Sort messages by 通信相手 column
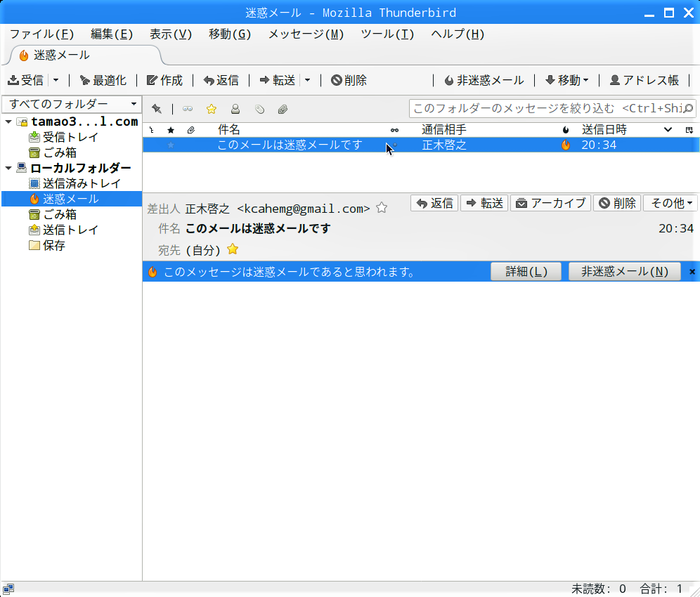This screenshot has width=700, height=597. [444, 130]
